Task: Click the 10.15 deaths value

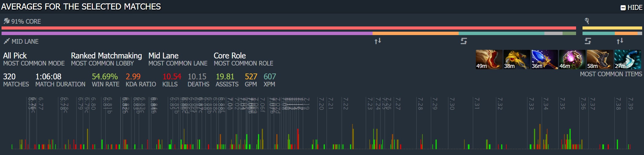Action: (197, 77)
